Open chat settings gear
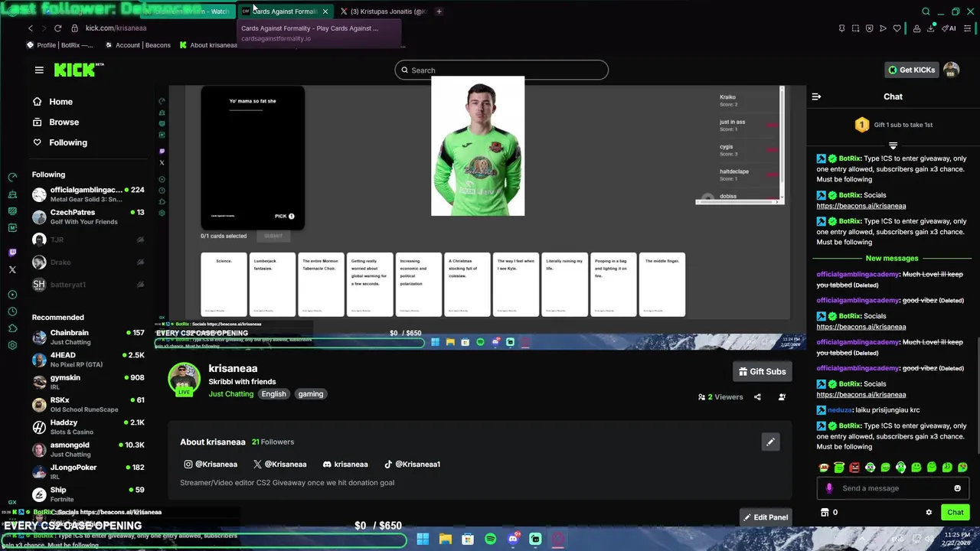This screenshot has height=551, width=980. pos(929,512)
